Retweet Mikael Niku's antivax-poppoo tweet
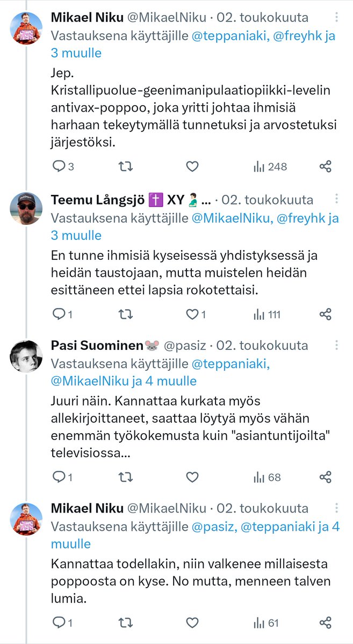The image size is (353, 644). (x=125, y=167)
